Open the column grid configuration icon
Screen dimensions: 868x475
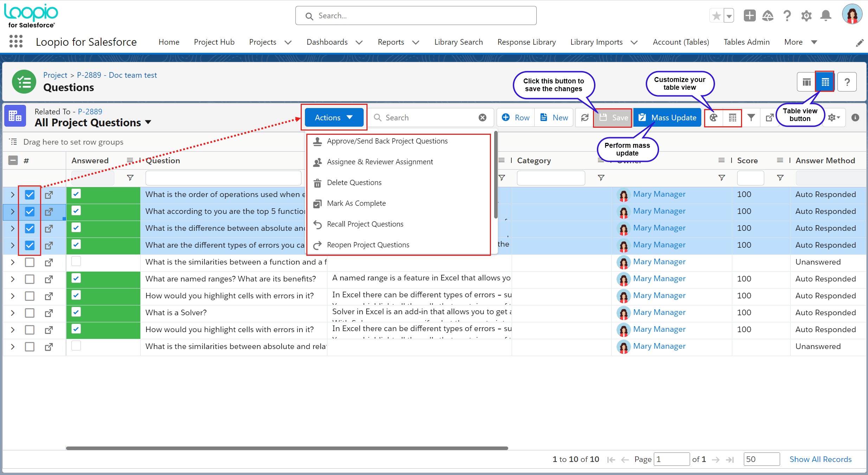pyautogui.click(x=733, y=118)
